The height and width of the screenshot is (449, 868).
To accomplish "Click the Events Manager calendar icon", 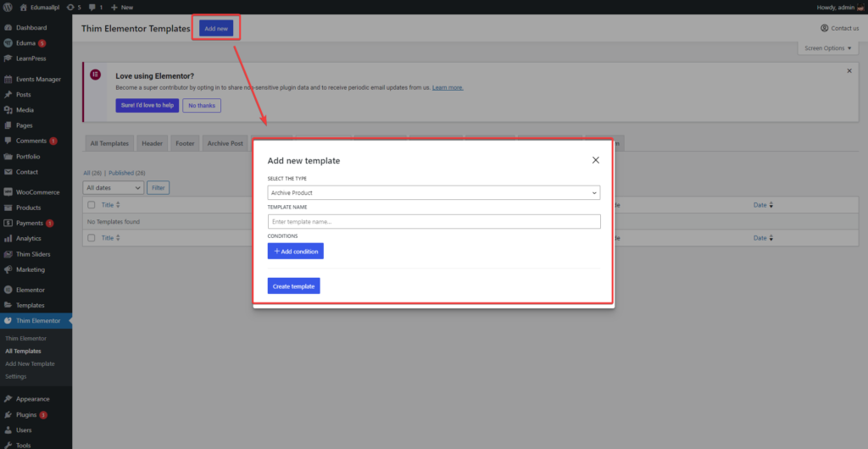I will (8, 79).
